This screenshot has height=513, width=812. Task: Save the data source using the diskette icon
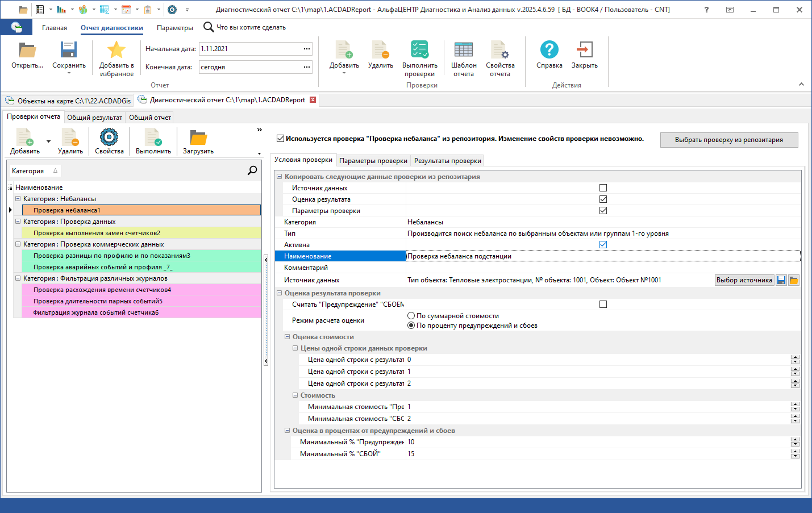click(781, 280)
